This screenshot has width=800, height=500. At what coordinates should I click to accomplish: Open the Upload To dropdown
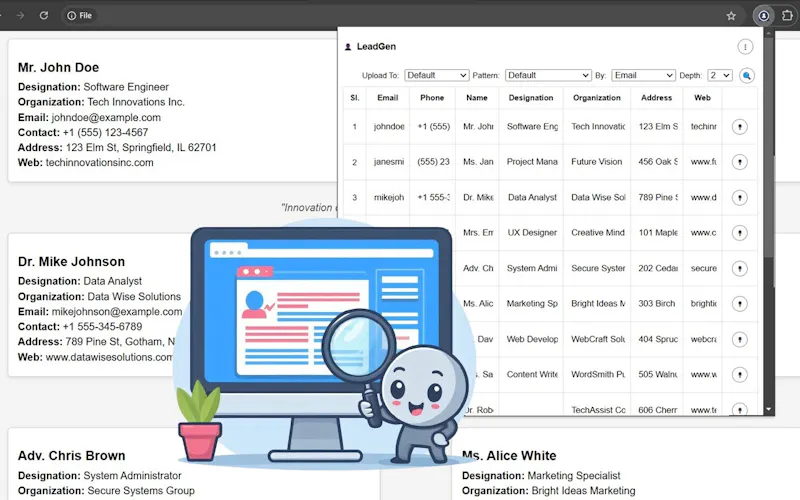(436, 76)
